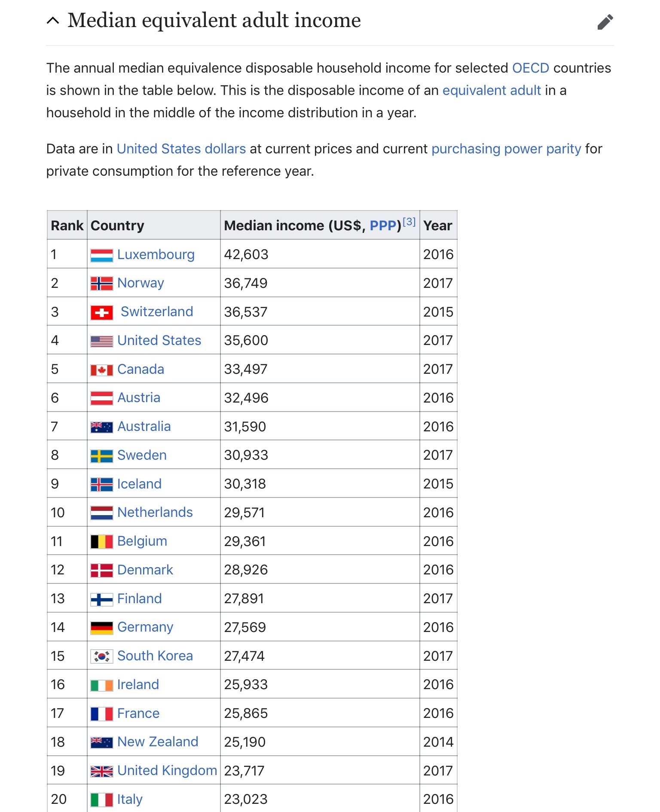660x812 pixels.
Task: Click the Switzerland flag icon
Action: [102, 313]
